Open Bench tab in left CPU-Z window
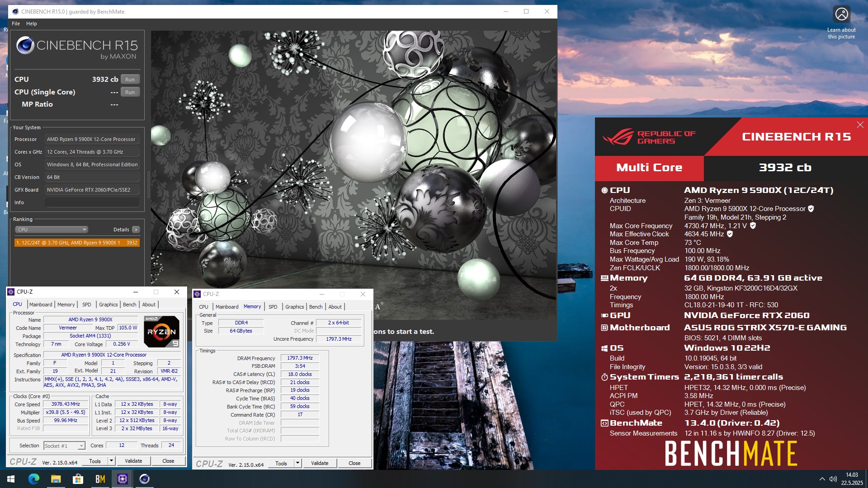The width and height of the screenshot is (868, 488). (x=130, y=305)
